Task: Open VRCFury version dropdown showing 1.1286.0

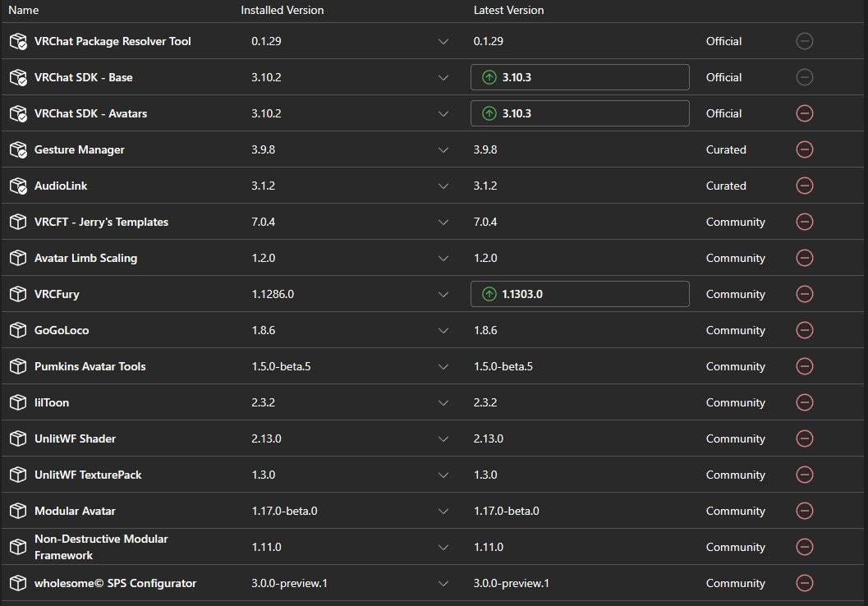Action: point(443,295)
